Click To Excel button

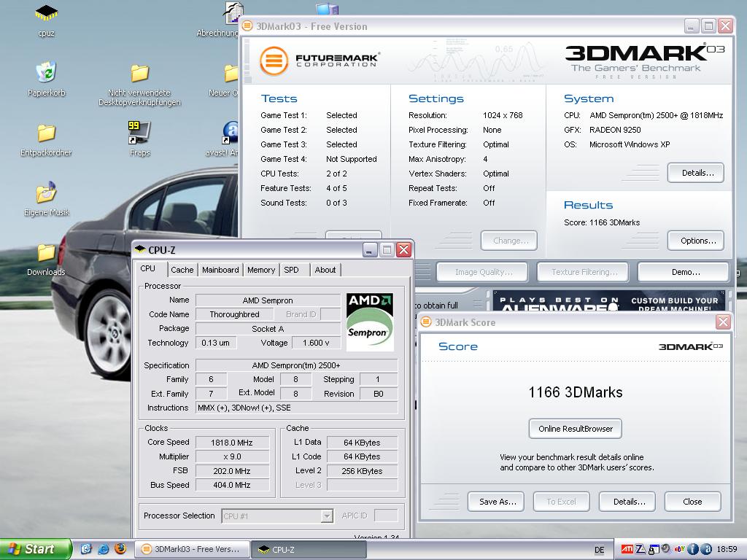click(562, 502)
